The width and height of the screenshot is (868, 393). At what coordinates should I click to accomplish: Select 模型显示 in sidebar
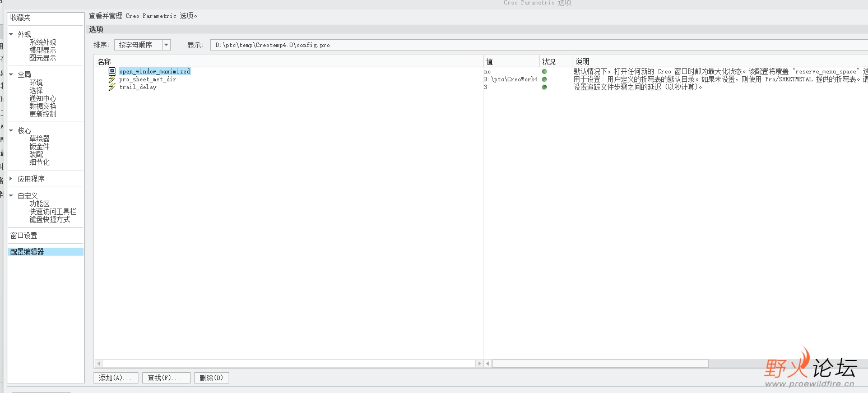click(x=43, y=50)
